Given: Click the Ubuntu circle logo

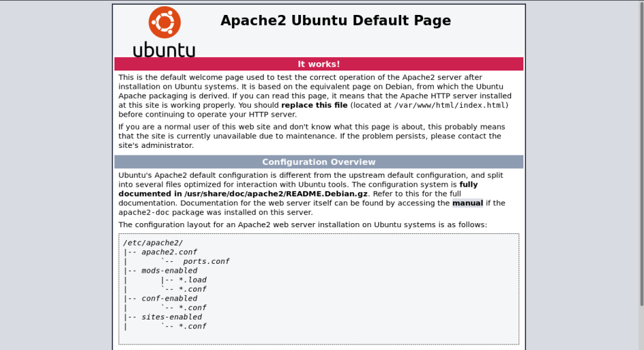Looking at the screenshot, I should (164, 22).
